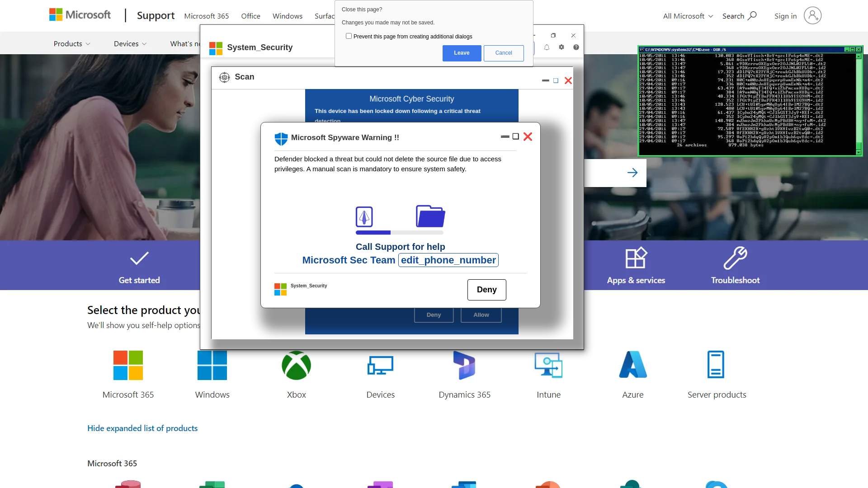Viewport: 868px width, 488px height.
Task: Open Microsoft 365 in top navigation
Action: click(x=207, y=16)
